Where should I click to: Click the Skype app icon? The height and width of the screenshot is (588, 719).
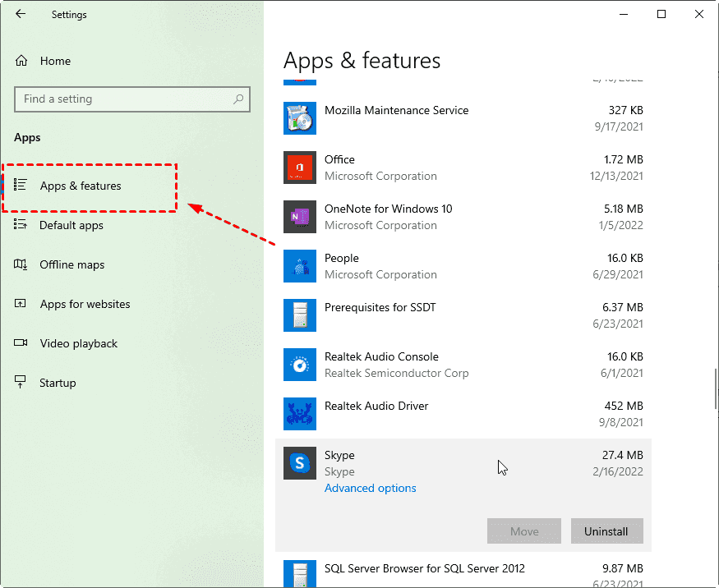pyautogui.click(x=300, y=463)
